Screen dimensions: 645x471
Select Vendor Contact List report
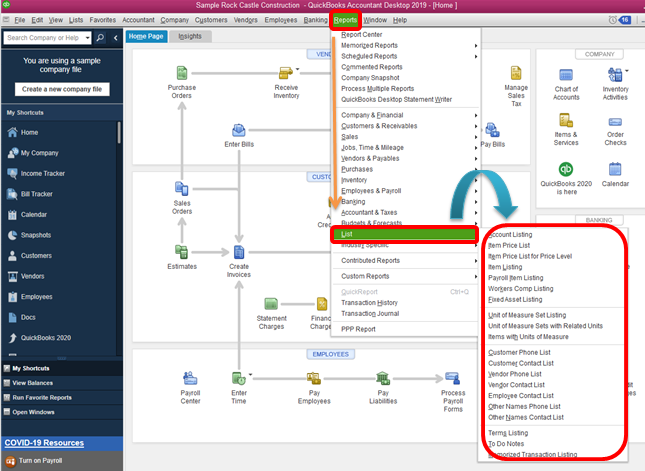point(516,385)
